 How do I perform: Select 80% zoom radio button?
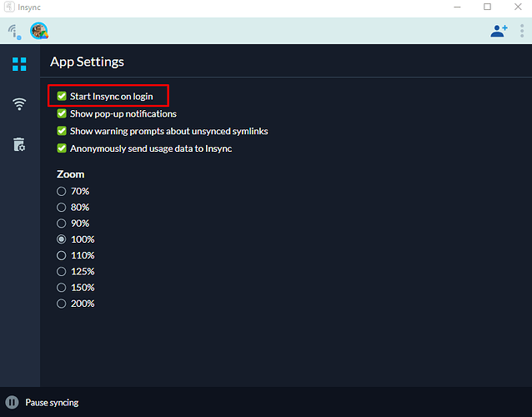(62, 208)
